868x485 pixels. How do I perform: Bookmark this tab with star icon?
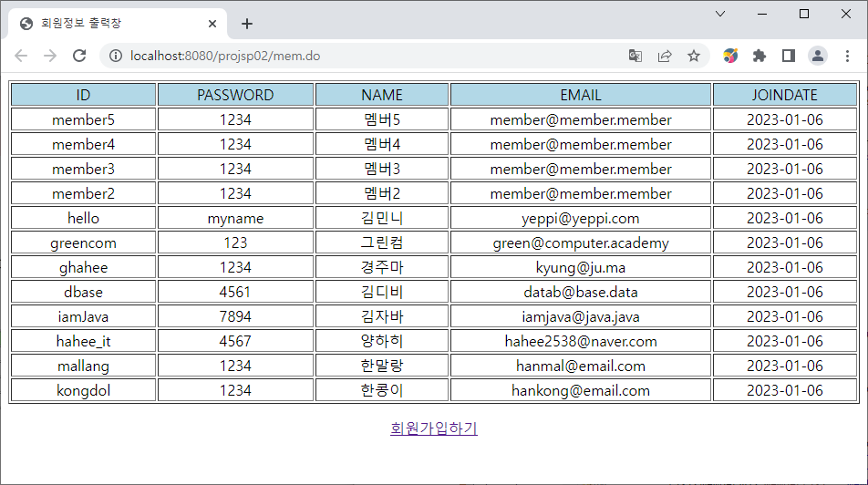[694, 56]
